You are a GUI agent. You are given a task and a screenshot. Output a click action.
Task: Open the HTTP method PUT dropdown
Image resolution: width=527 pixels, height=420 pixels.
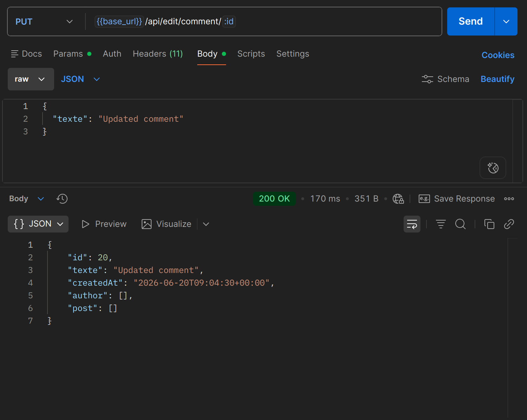[44, 21]
